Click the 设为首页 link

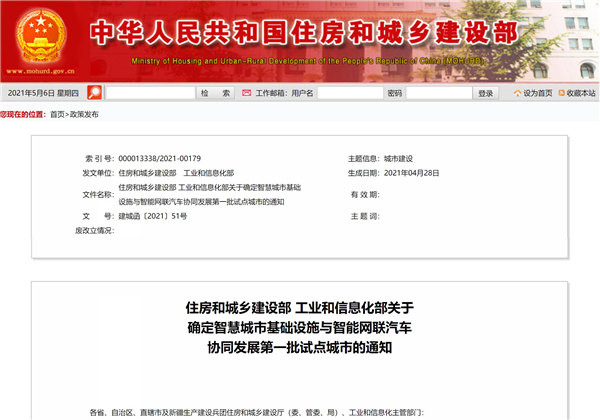(538, 93)
